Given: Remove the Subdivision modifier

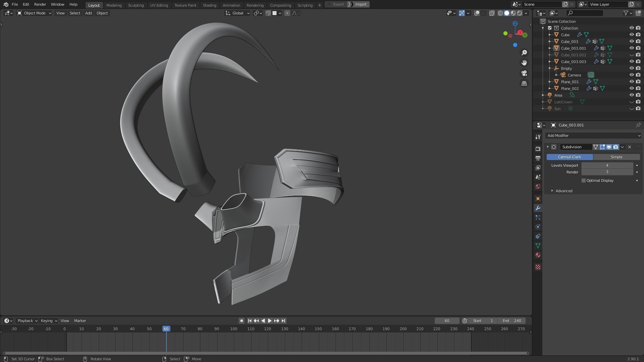Looking at the screenshot, I should [x=630, y=147].
